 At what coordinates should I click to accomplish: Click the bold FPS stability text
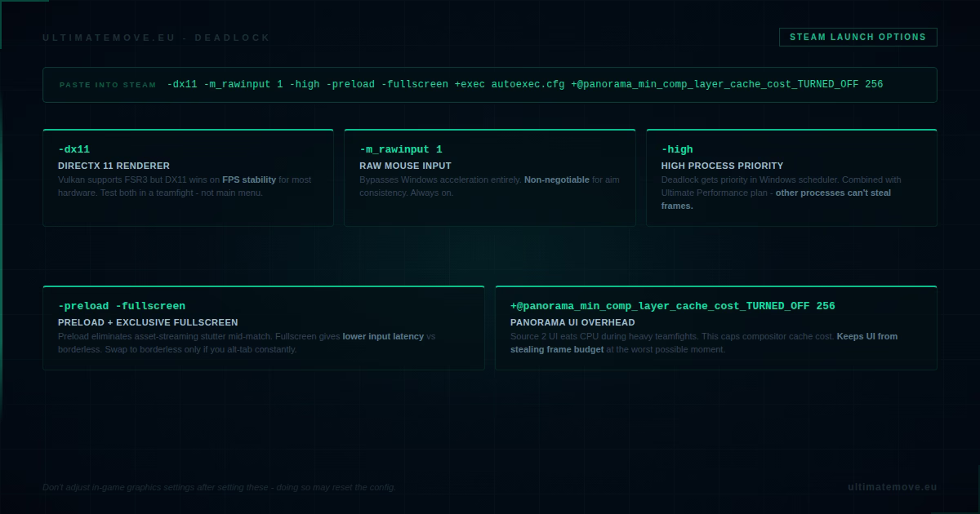[x=249, y=179]
